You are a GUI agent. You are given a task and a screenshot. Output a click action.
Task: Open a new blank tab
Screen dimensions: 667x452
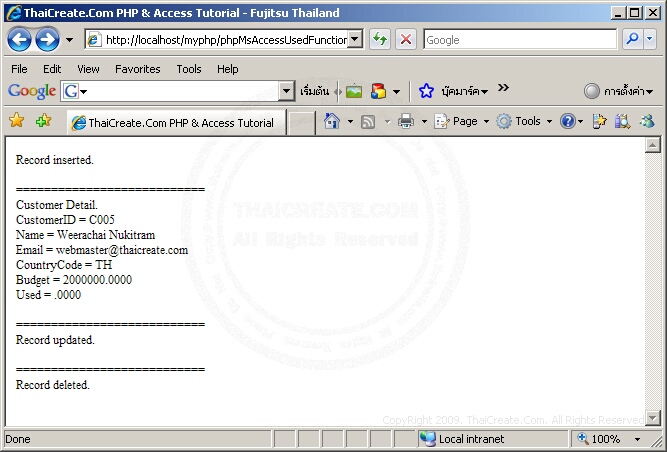(x=301, y=123)
